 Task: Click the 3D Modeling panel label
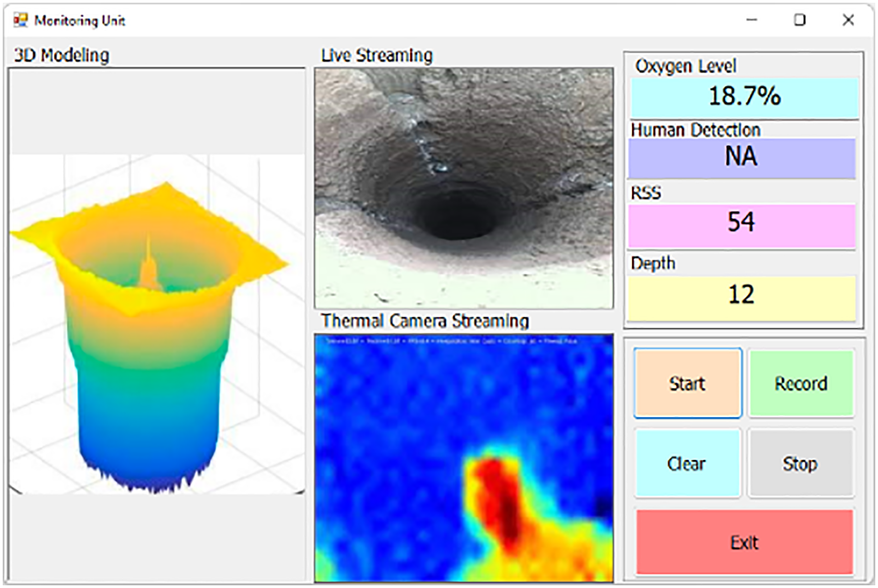(x=62, y=55)
